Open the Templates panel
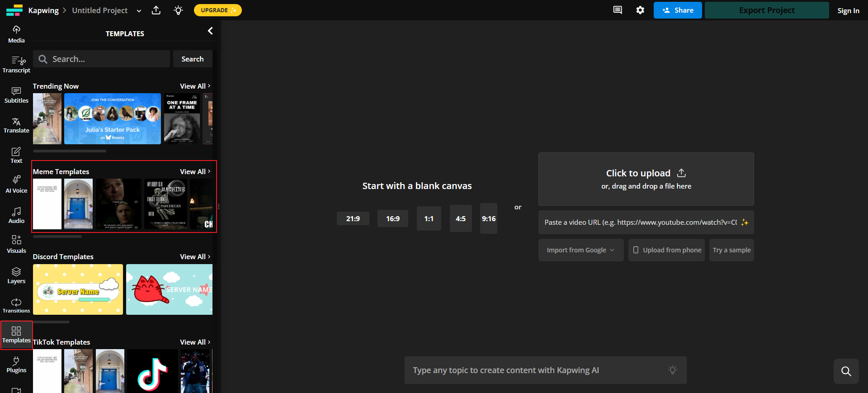Viewport: 868px width, 393px height. click(x=16, y=335)
